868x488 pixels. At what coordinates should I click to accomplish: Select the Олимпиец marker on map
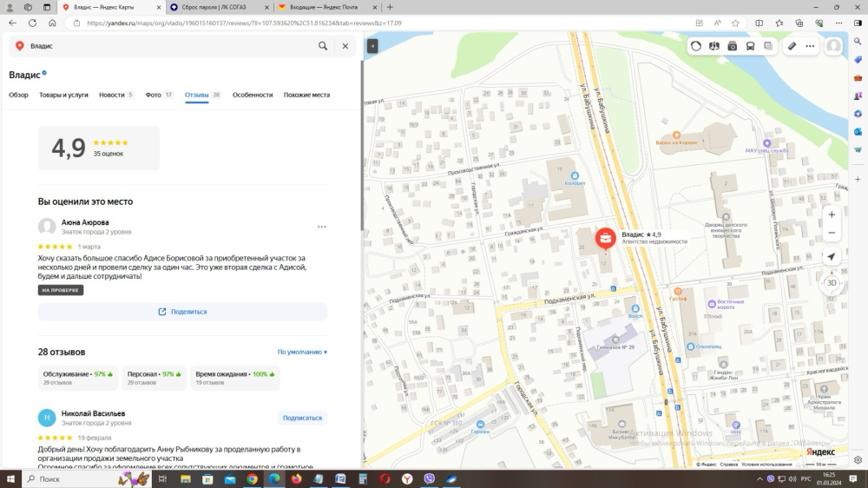[x=690, y=346]
